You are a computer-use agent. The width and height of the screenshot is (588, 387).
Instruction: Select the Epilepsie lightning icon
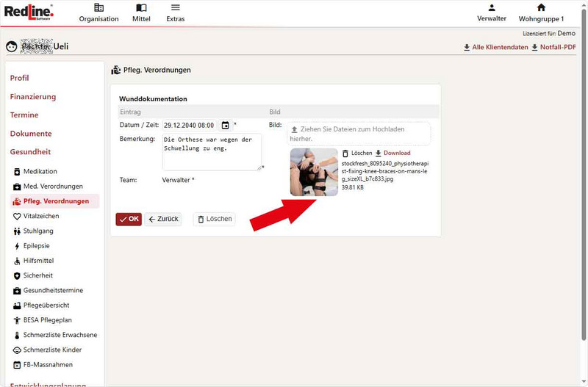click(17, 246)
